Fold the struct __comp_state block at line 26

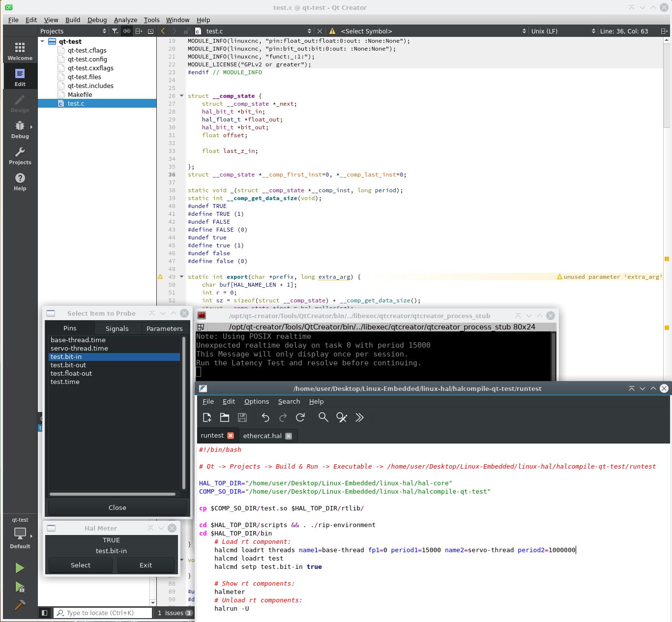[x=181, y=96]
